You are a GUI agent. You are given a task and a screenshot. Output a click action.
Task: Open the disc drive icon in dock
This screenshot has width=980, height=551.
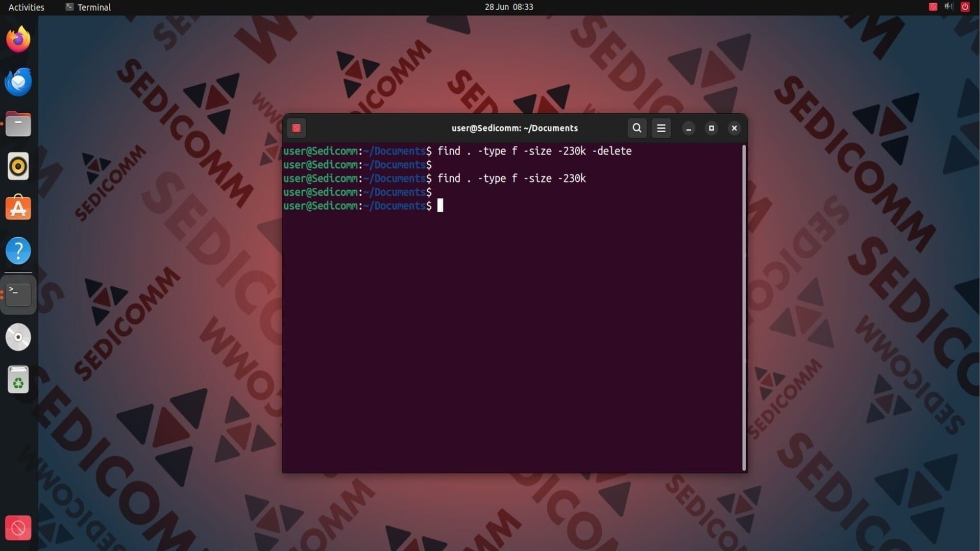(18, 337)
